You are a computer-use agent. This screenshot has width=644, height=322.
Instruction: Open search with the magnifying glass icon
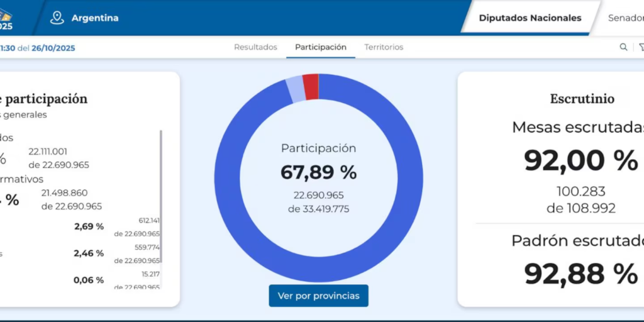click(623, 47)
